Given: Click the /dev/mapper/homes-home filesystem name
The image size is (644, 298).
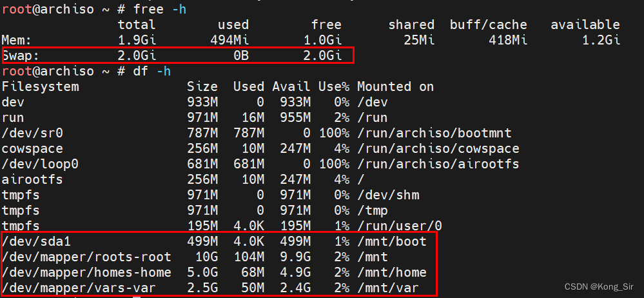Looking at the screenshot, I should pyautogui.click(x=86, y=273).
